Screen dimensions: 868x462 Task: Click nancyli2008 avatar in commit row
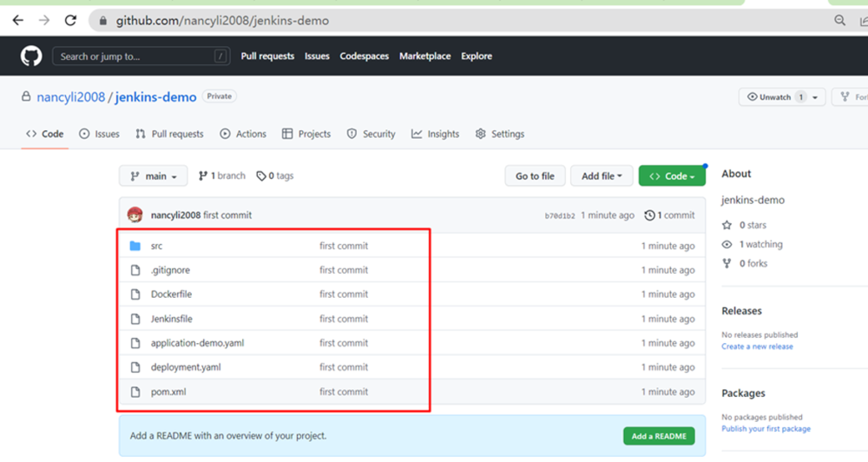click(135, 214)
